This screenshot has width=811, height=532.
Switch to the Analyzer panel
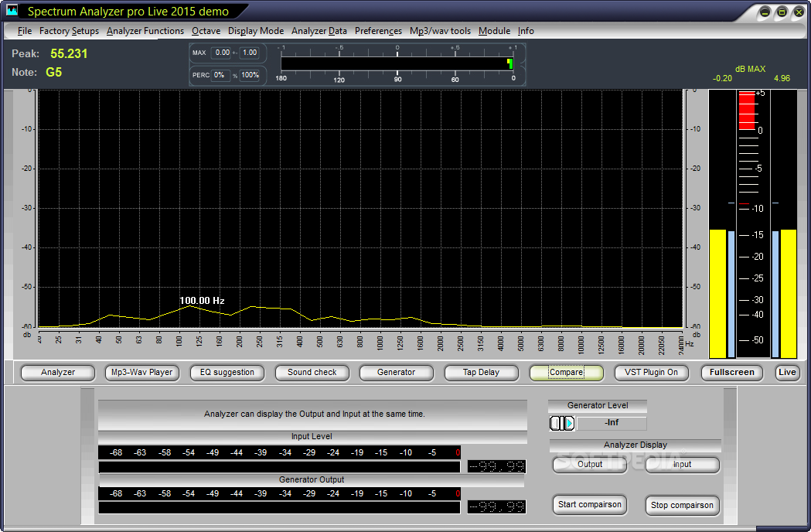(58, 373)
